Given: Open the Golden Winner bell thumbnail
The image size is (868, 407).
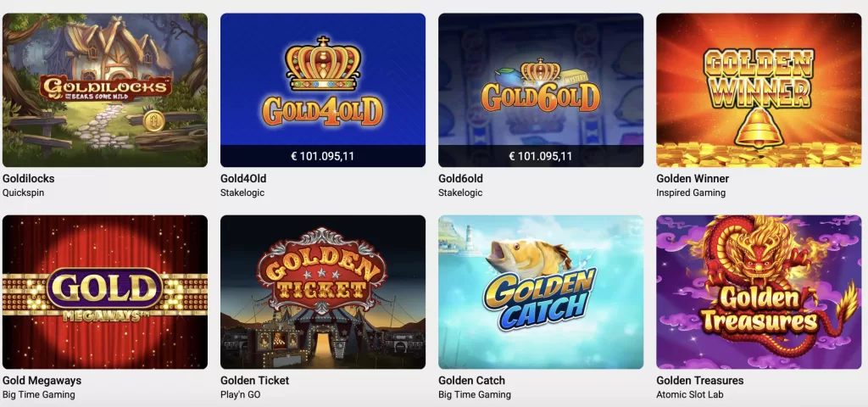Looking at the screenshot, I should [759, 90].
